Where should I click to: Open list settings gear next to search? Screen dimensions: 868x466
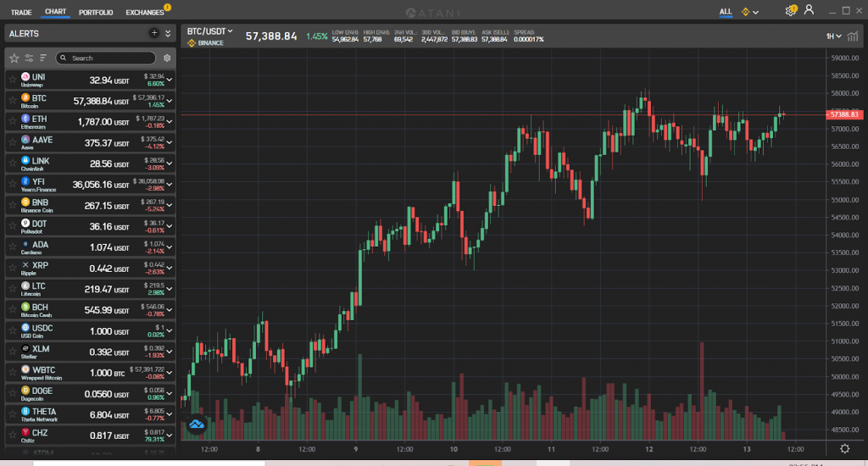pos(167,58)
